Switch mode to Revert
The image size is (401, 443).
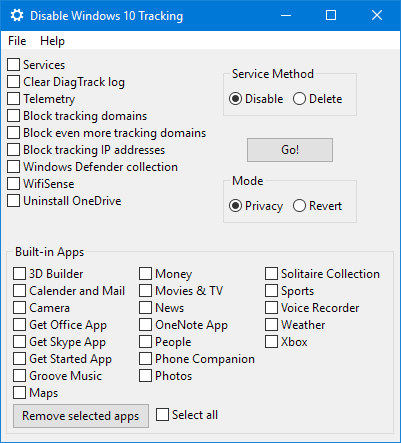pyautogui.click(x=299, y=206)
